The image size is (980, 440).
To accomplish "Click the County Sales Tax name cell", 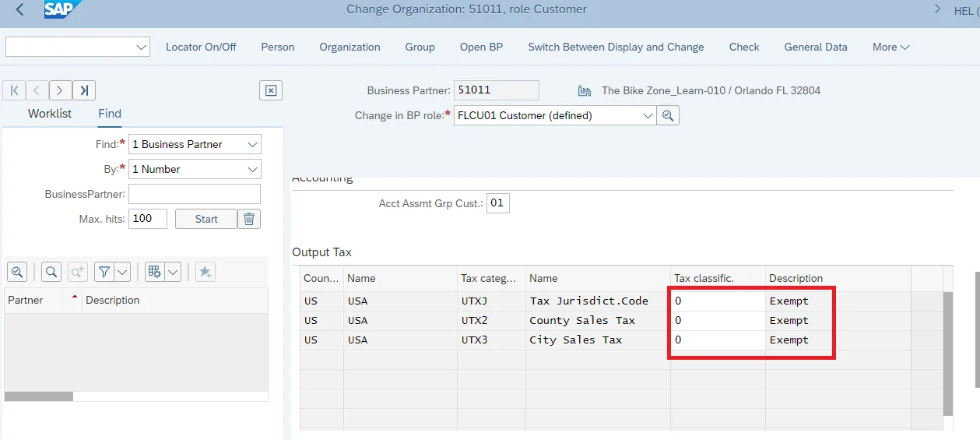I will [x=598, y=320].
